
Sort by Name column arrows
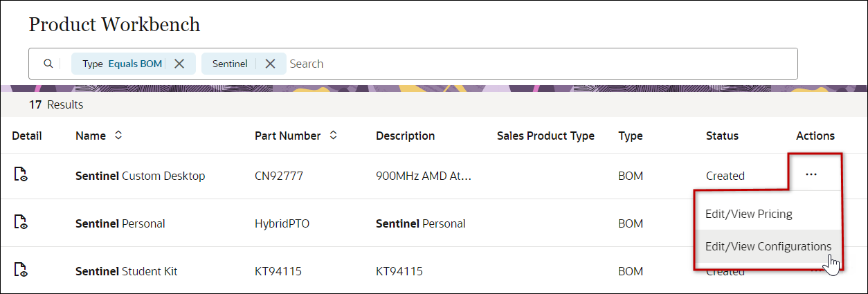coord(118,136)
